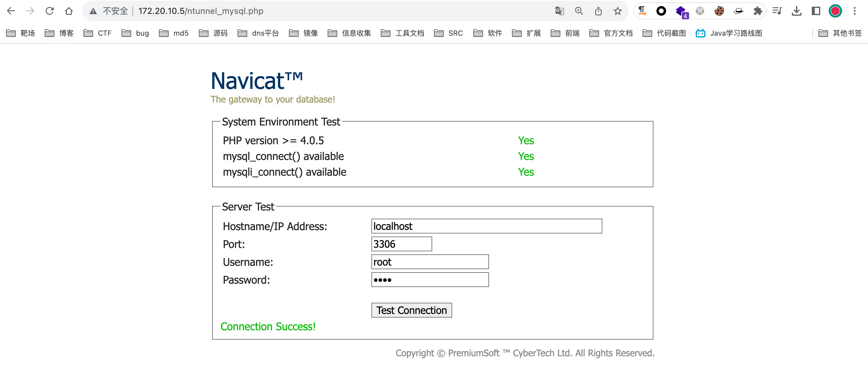
Task: Open the 工具文档 bookmark folder
Action: point(403,33)
